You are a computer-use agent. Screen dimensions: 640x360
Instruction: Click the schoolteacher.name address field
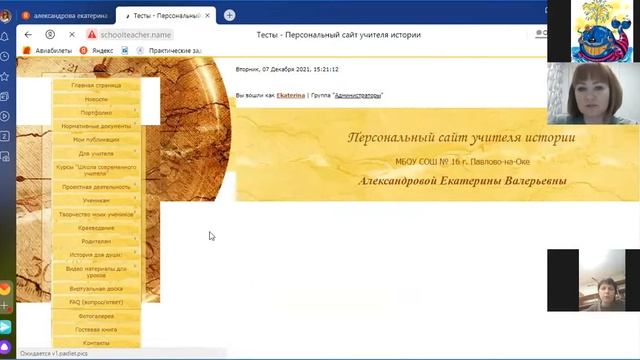point(136,35)
